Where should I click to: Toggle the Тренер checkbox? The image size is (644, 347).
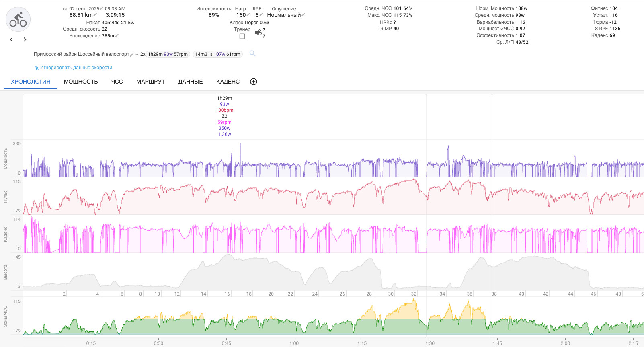coord(242,36)
